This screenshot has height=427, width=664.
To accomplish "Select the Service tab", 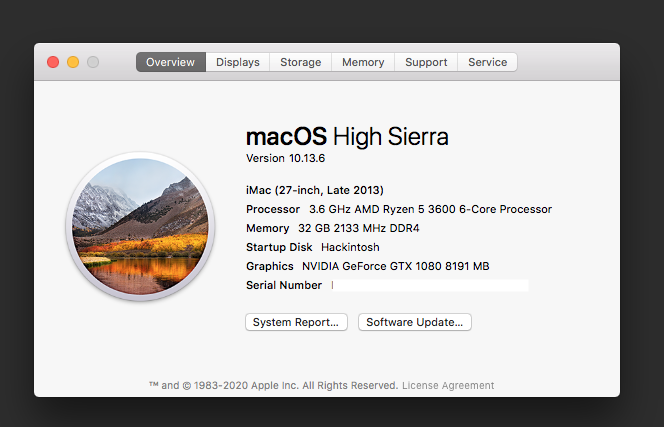I will (487, 62).
